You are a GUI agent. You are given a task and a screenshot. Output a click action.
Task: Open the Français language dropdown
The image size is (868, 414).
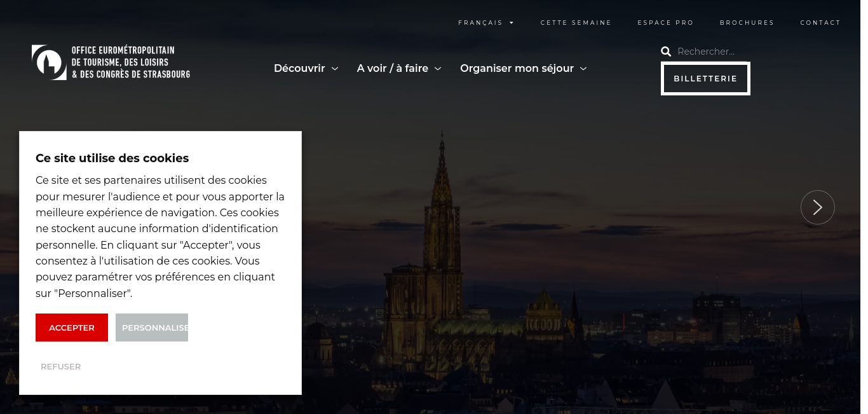tap(485, 23)
